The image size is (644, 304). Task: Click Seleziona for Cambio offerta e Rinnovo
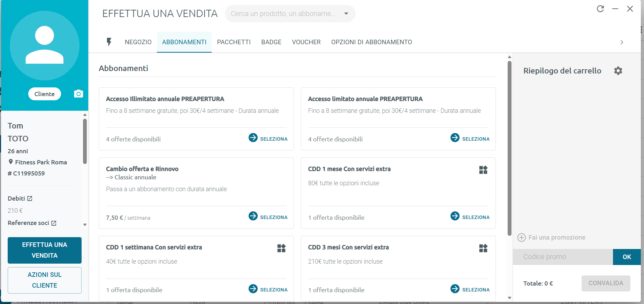pyautogui.click(x=274, y=217)
